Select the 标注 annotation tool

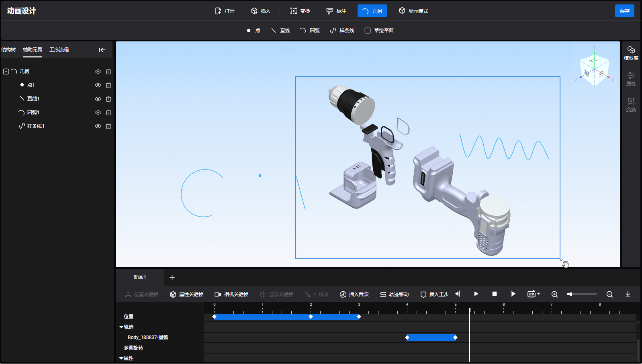pos(336,11)
